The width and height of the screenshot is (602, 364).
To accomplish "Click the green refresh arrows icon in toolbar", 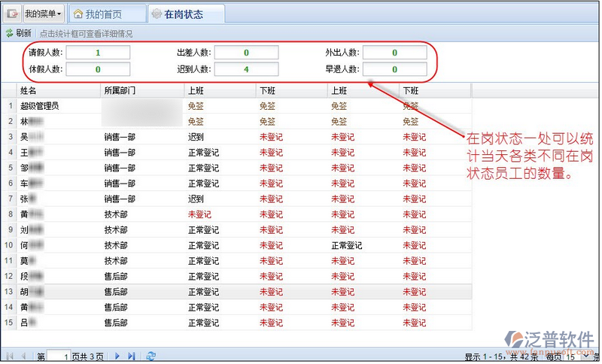I will click(x=9, y=33).
